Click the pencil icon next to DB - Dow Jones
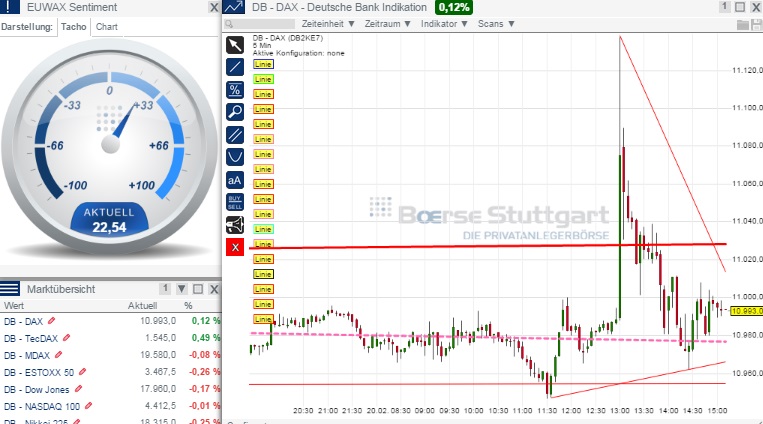The image size is (763, 424). coord(78,388)
